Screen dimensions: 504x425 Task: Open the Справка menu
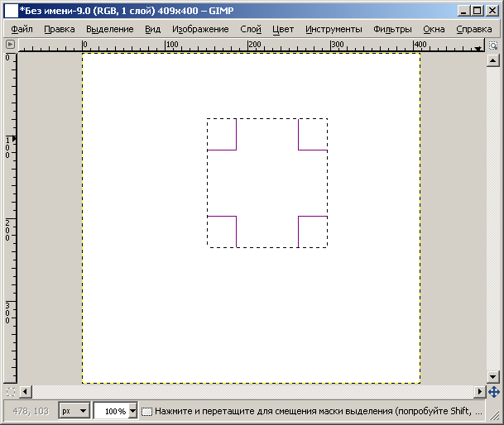[x=473, y=29]
